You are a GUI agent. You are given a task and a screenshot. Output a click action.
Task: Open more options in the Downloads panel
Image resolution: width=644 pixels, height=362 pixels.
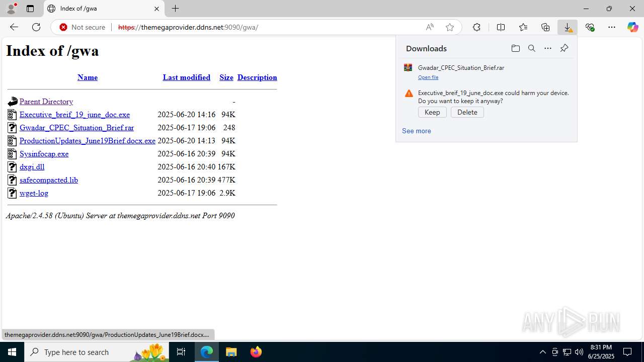pyautogui.click(x=548, y=48)
